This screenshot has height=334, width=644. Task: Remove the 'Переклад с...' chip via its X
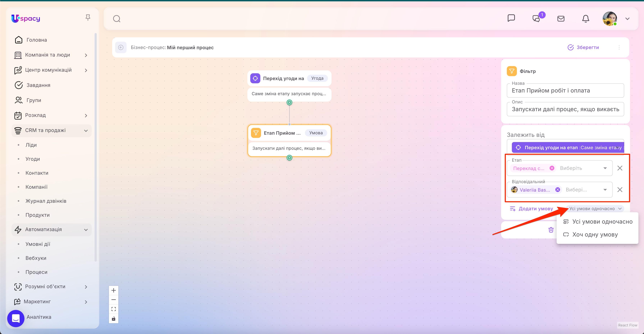[552, 168]
